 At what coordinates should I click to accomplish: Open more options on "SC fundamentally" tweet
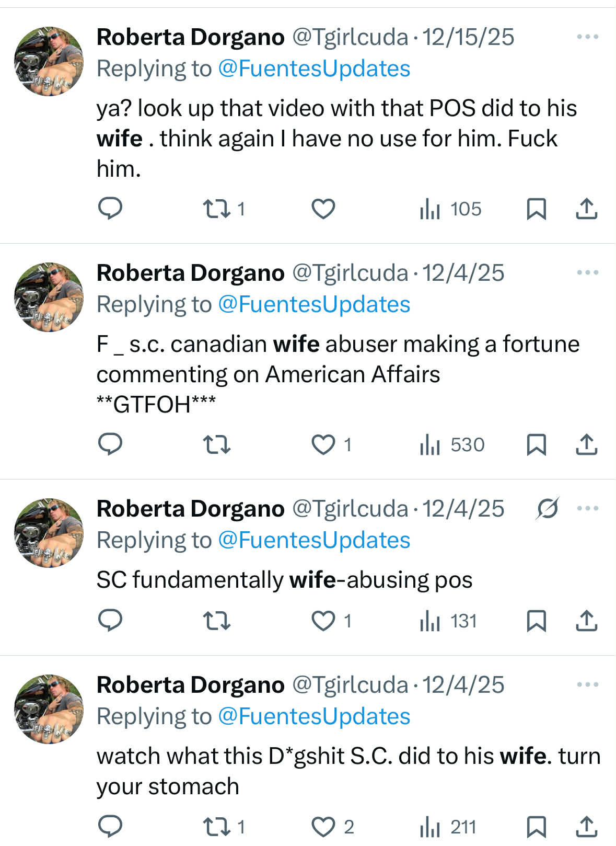(587, 508)
